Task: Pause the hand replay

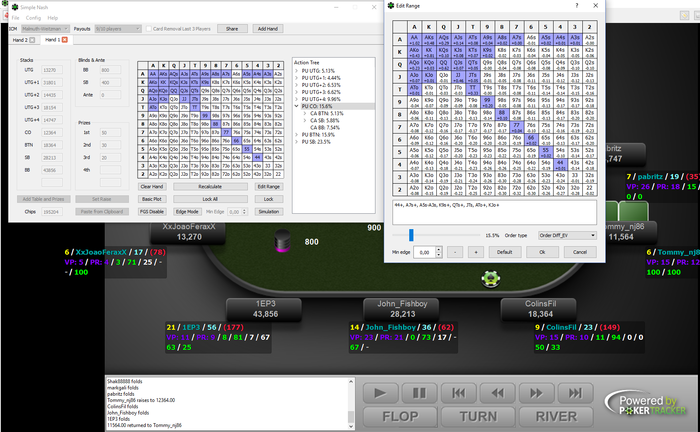Action: [x=420, y=393]
